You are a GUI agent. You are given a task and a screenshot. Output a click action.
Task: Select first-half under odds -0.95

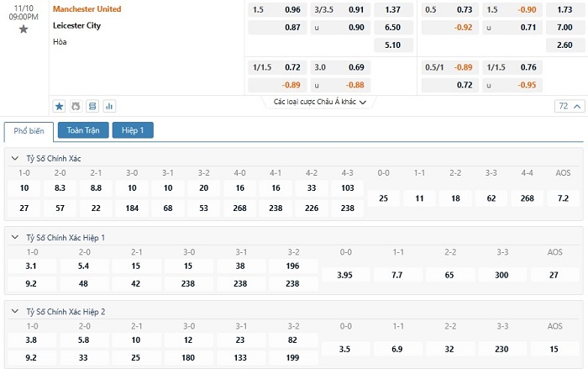coord(512,85)
